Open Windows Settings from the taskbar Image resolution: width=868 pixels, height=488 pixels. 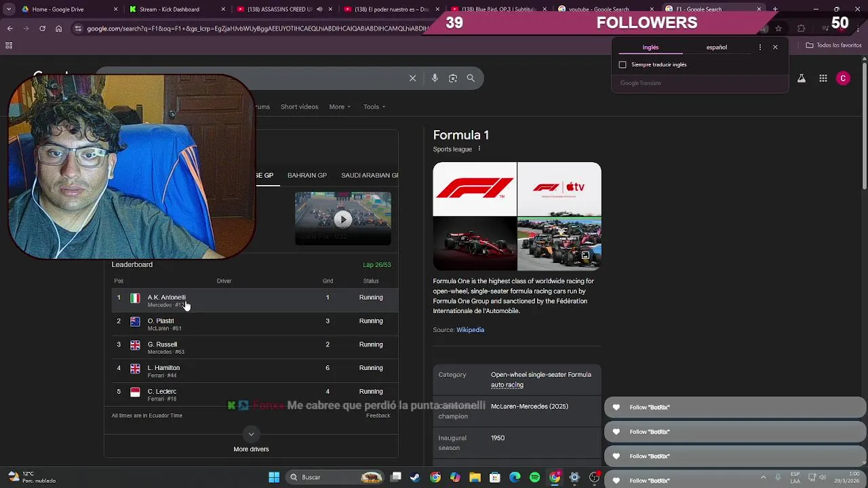coord(574,477)
